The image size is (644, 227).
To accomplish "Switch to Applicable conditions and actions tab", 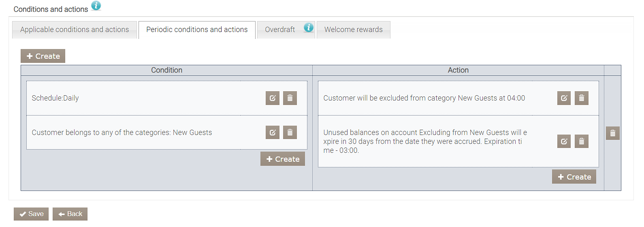I will coord(75,30).
